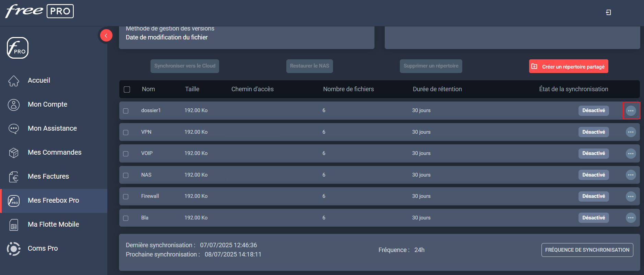Collapse sidebar with red chevron button

[106, 35]
